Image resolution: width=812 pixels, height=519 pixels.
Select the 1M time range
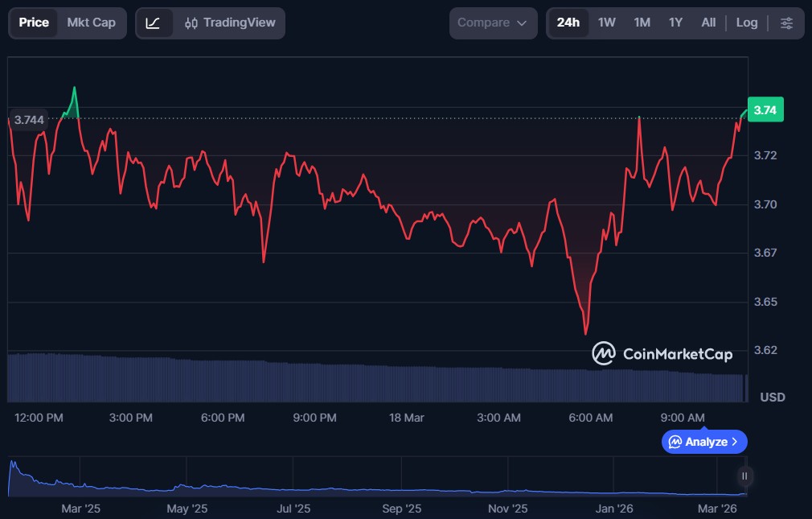(642, 23)
